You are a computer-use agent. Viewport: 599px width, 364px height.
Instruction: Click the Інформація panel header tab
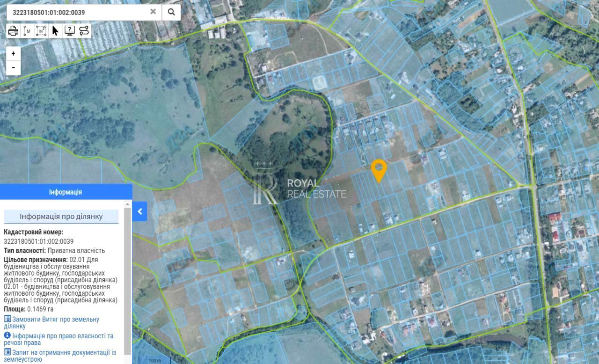click(x=66, y=192)
